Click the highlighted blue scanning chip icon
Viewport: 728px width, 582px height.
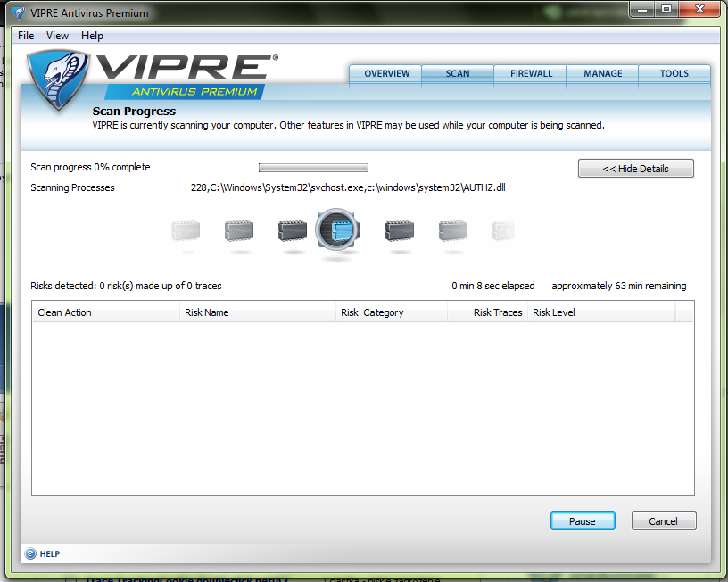337,230
